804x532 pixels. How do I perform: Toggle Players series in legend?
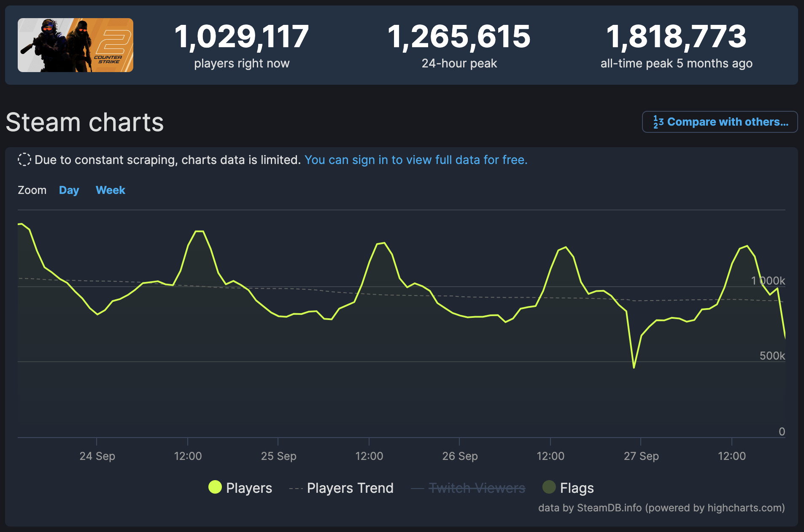tap(240, 488)
